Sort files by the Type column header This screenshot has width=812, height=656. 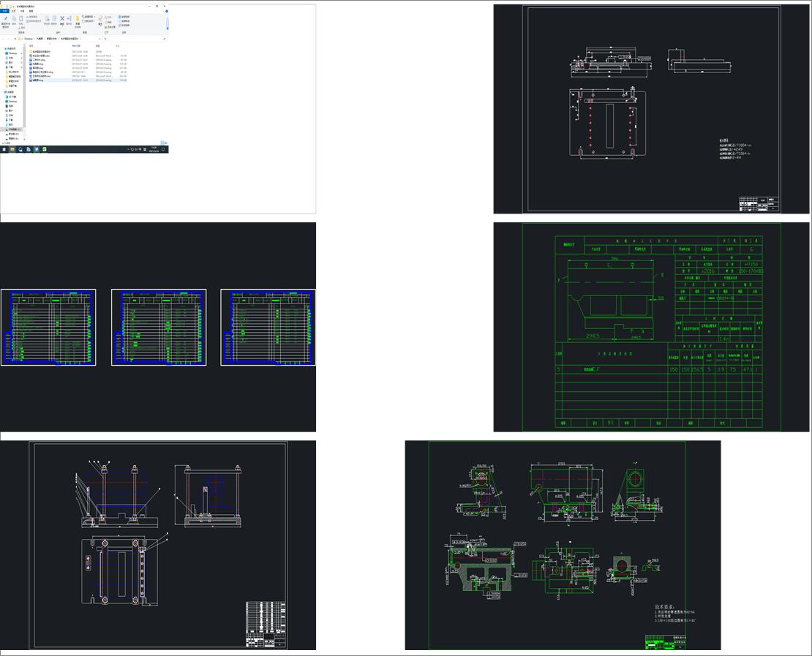pyautogui.click(x=98, y=45)
